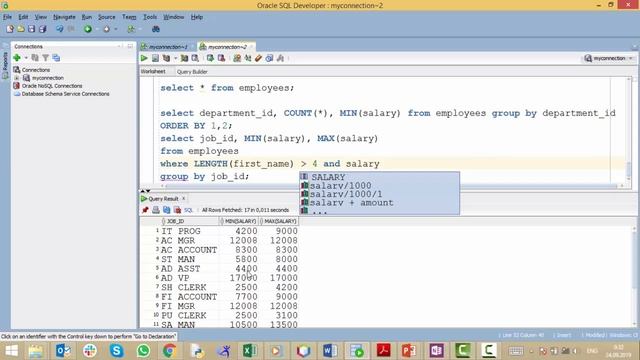Run the statement with green play icon
This screenshot has height=360, width=640.
pos(144,58)
